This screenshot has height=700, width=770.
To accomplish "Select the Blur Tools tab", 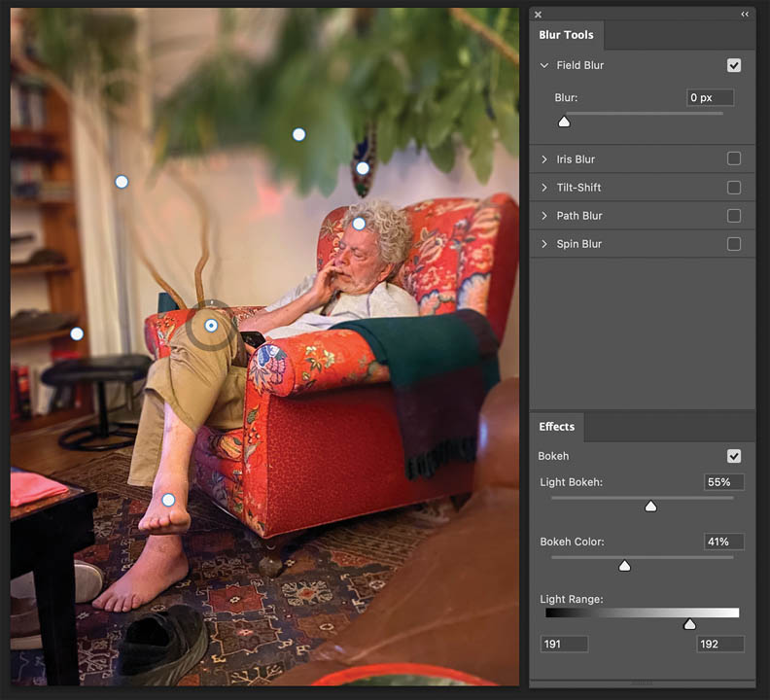I will coord(567,35).
